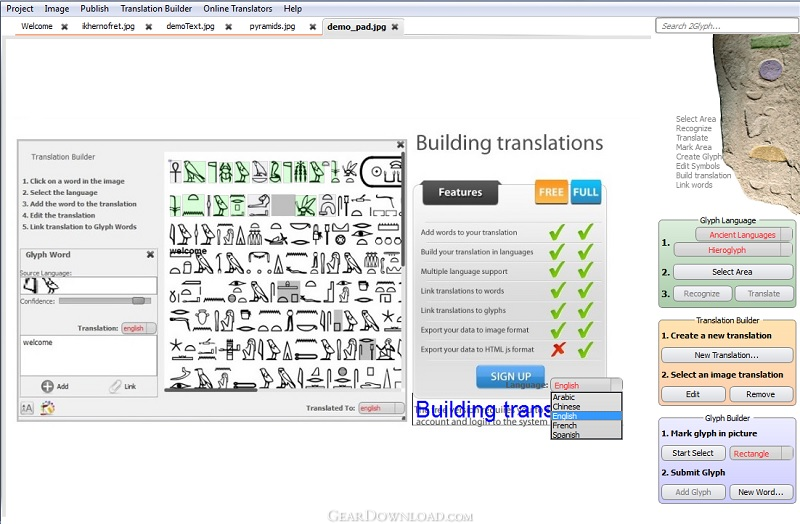Click the Select Area button
Image resolution: width=800 pixels, height=524 pixels.
(732, 272)
